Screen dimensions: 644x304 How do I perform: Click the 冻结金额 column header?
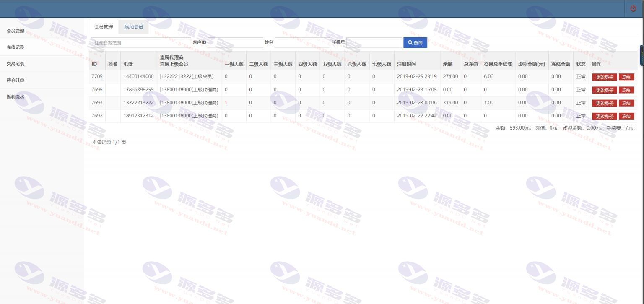(561, 64)
